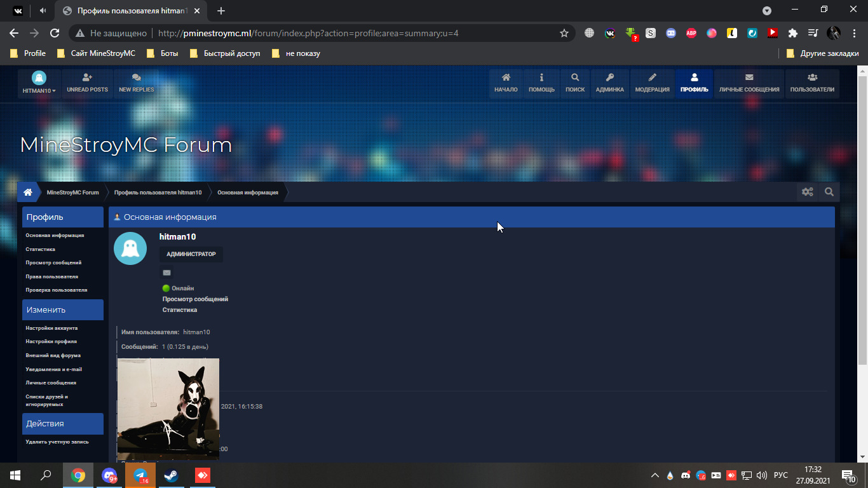Image resolution: width=868 pixels, height=488 pixels.
Task: Go back to the previous page
Action: (14, 33)
